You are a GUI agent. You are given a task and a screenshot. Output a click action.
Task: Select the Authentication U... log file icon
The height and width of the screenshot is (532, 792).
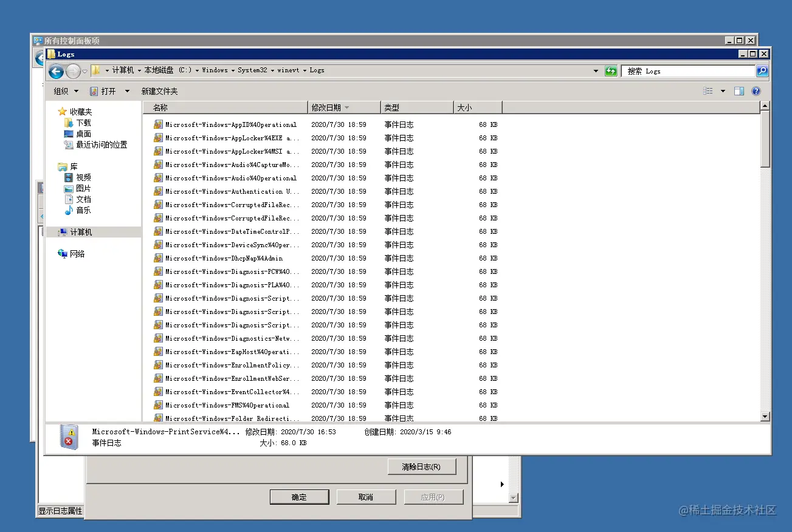(x=158, y=191)
